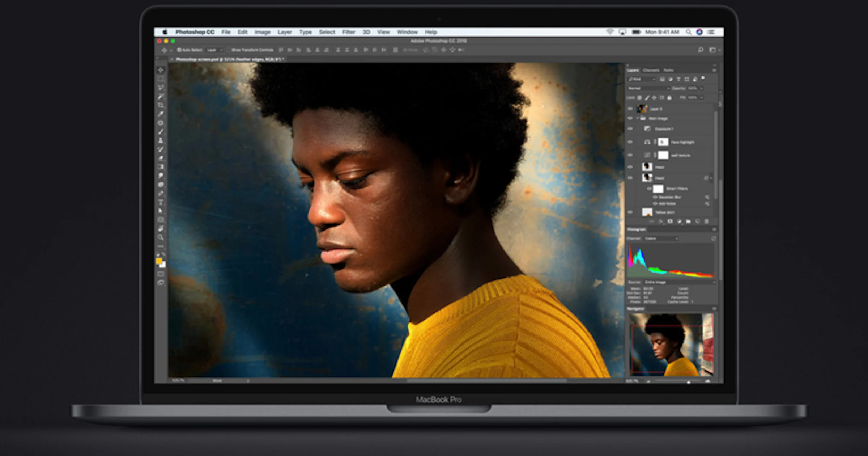
Task: Click the lock image pixels brush icon
Action: tap(647, 98)
